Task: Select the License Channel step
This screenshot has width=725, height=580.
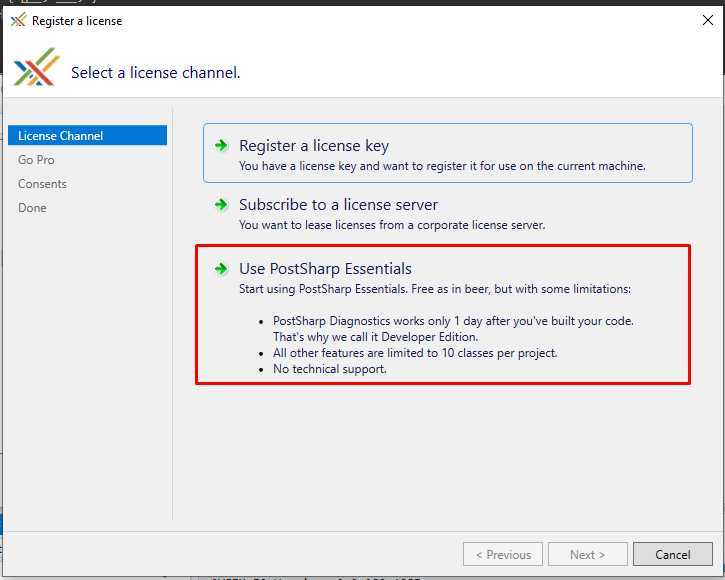Action: click(87, 136)
